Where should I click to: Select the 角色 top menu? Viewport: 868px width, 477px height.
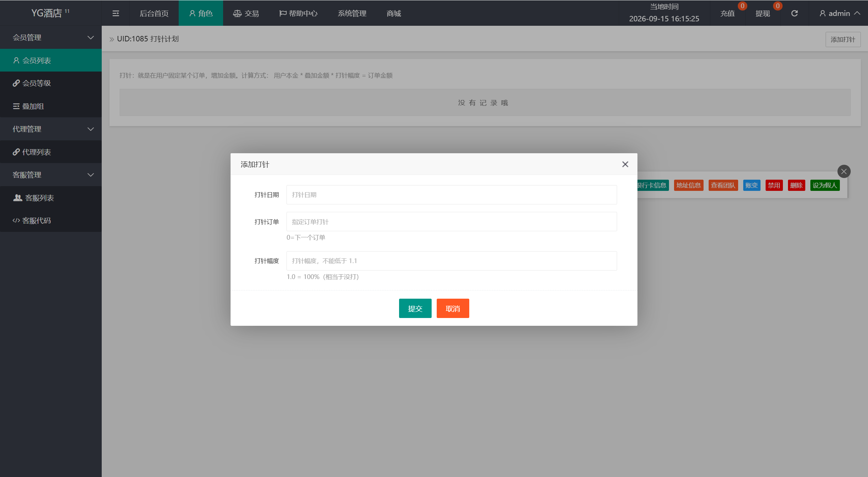[x=201, y=13]
